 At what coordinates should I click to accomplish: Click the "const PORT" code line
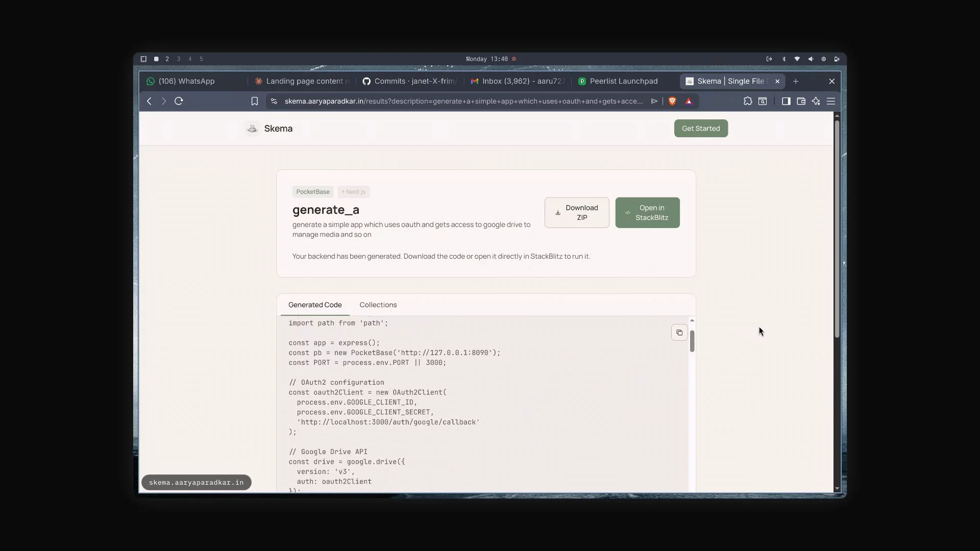(367, 363)
